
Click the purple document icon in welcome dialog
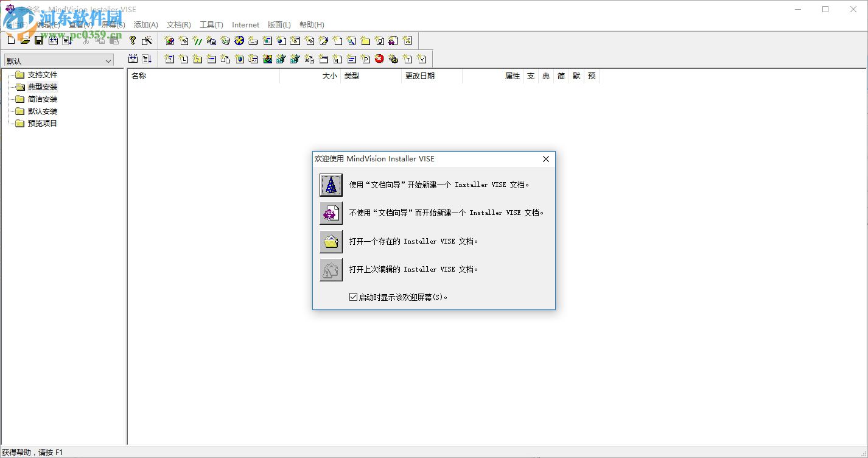(x=331, y=213)
